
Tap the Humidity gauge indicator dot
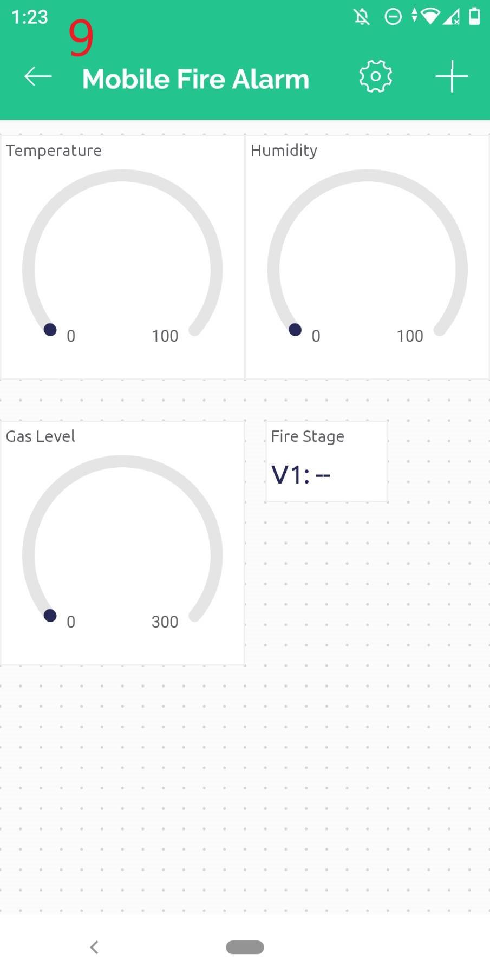pos(295,330)
